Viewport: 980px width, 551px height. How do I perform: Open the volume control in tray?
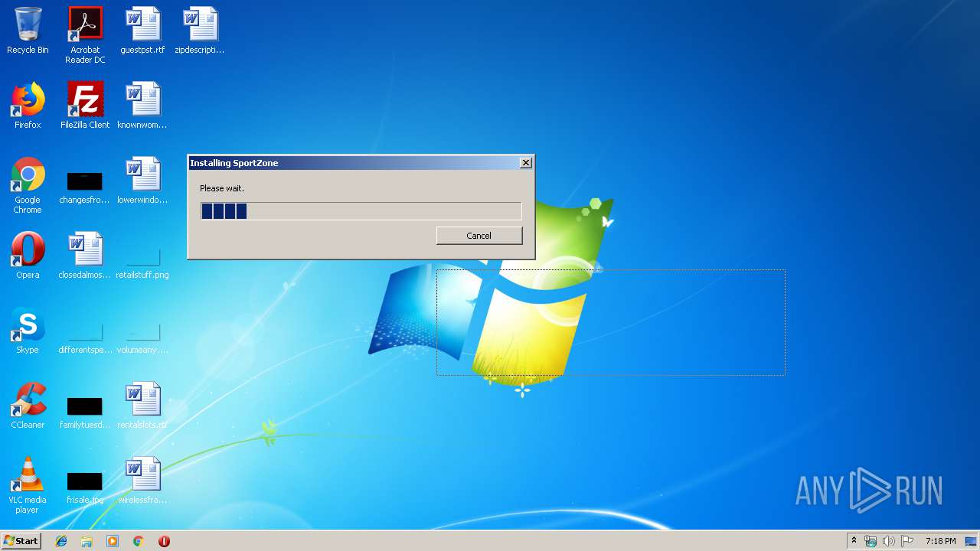pyautogui.click(x=888, y=541)
